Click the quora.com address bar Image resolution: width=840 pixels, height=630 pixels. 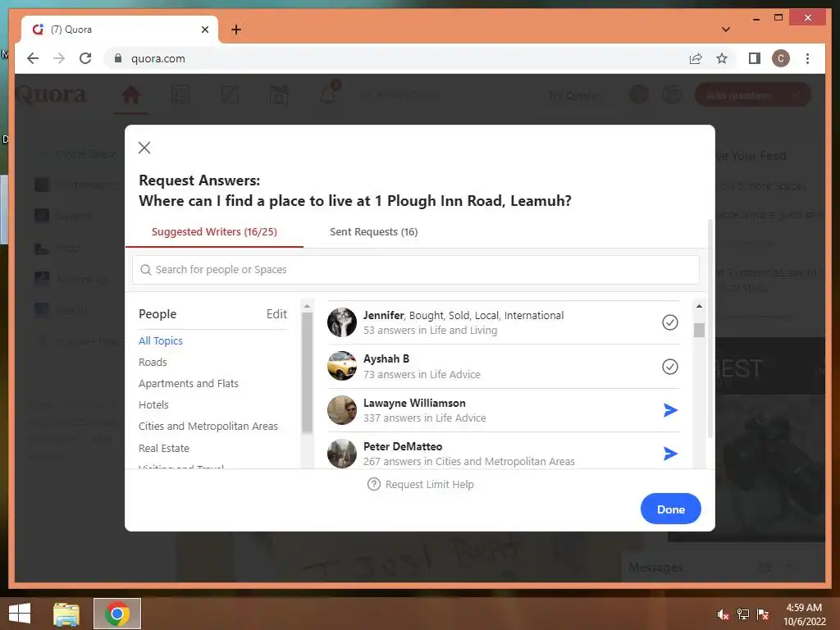click(396, 58)
